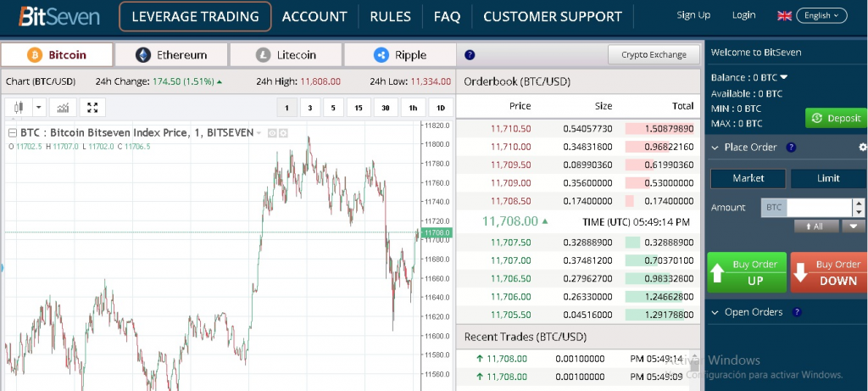Click the 24h High 11,808.00 value
Image resolution: width=868 pixels, height=391 pixels.
pos(320,82)
